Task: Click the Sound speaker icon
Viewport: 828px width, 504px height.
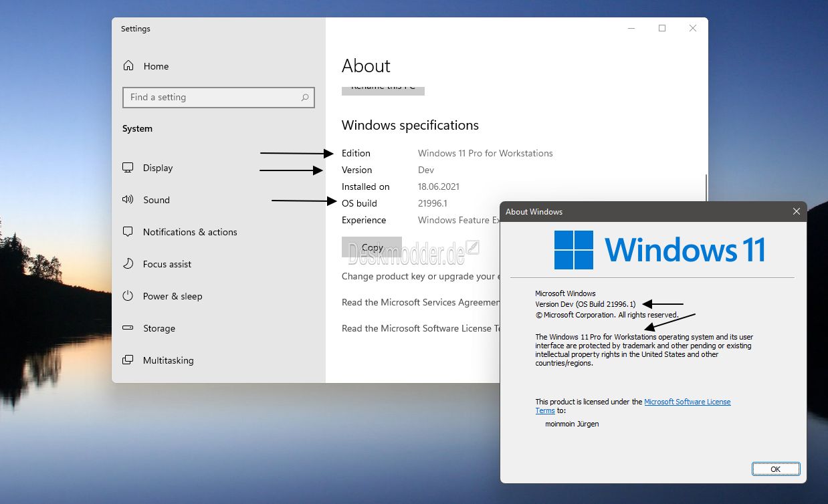Action: click(x=128, y=200)
